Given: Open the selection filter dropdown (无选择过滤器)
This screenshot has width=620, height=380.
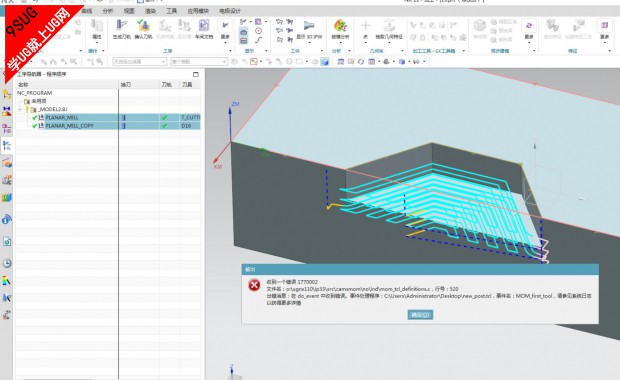Looking at the screenshot, I should (140, 62).
